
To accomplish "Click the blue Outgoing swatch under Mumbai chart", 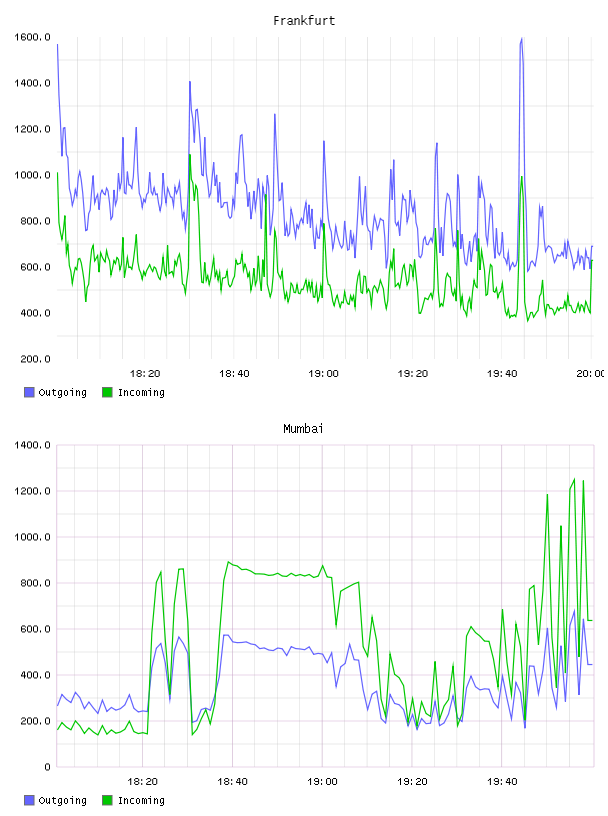I will pyautogui.click(x=29, y=800).
